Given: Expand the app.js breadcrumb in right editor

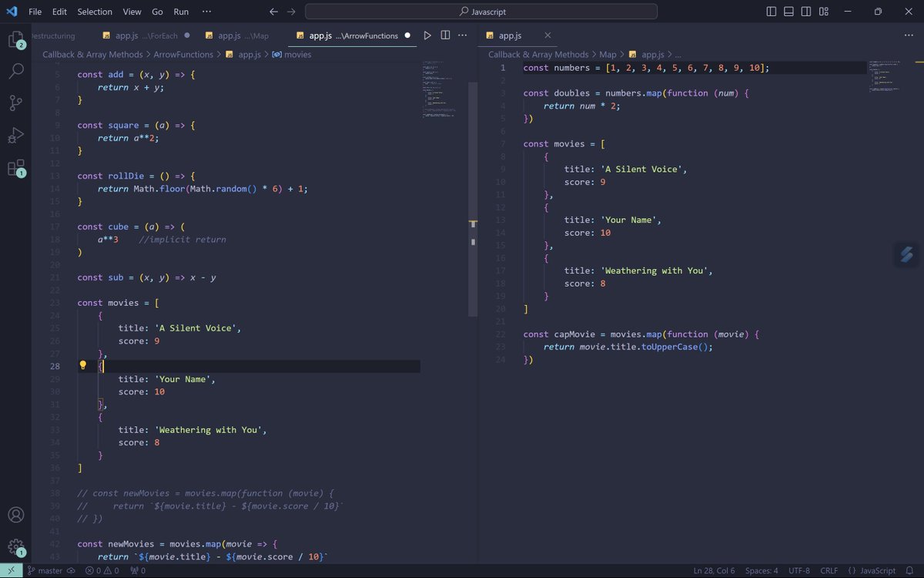Looking at the screenshot, I should tap(646, 55).
